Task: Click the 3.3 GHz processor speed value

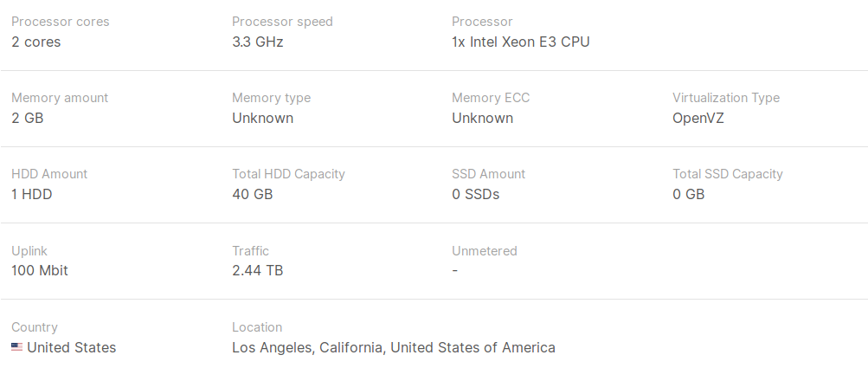Action: pos(257,42)
